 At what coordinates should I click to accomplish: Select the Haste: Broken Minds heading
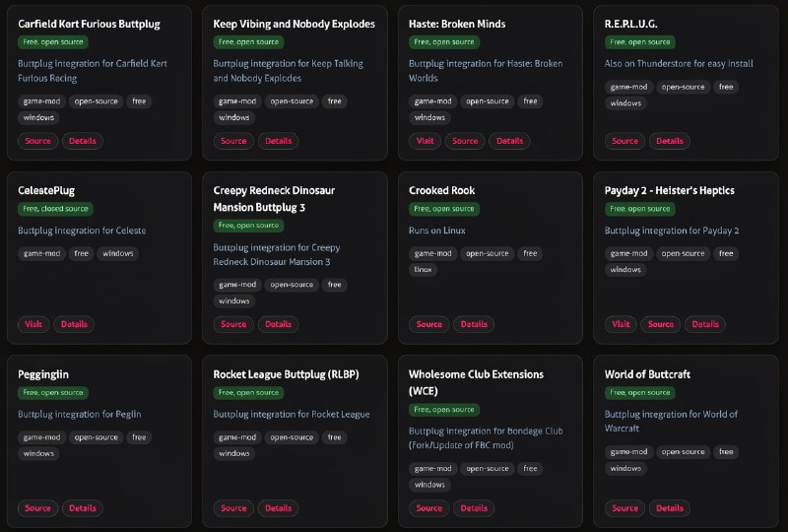click(x=457, y=24)
